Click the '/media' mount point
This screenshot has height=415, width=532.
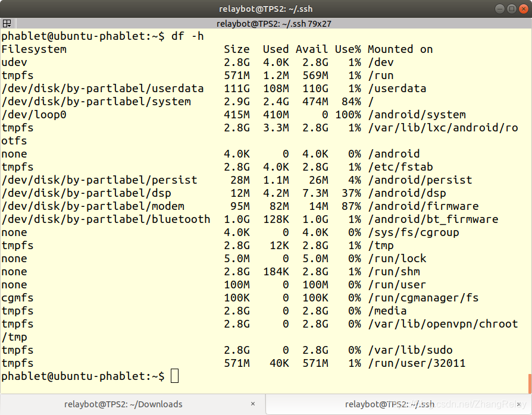pos(387,311)
